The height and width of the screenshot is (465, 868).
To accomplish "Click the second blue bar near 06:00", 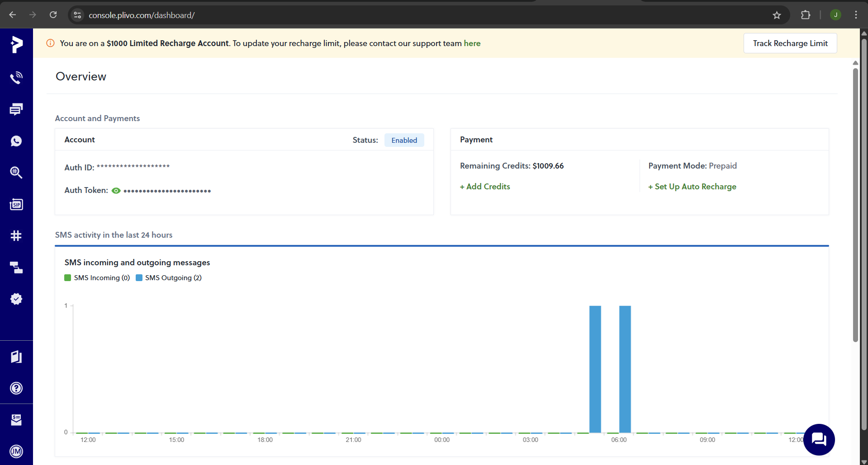I will [625, 369].
